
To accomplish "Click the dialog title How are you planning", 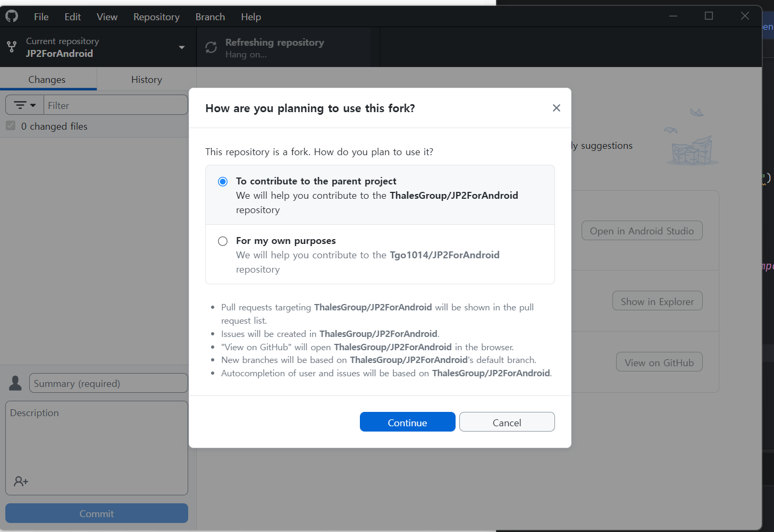I will pyautogui.click(x=310, y=108).
